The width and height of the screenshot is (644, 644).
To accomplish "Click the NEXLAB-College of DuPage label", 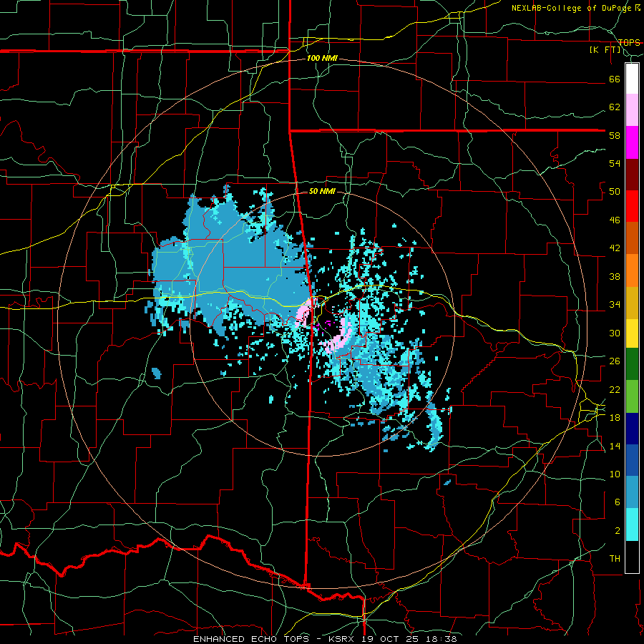I will click(x=571, y=8).
